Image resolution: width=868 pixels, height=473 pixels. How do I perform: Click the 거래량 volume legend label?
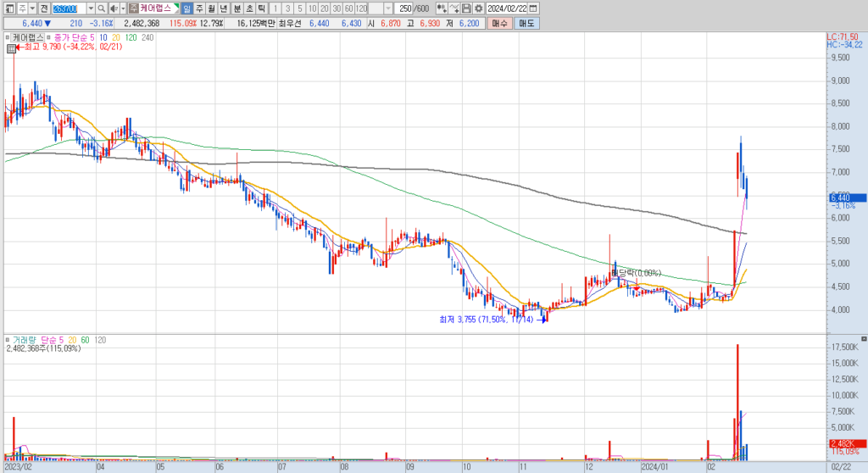(25, 340)
